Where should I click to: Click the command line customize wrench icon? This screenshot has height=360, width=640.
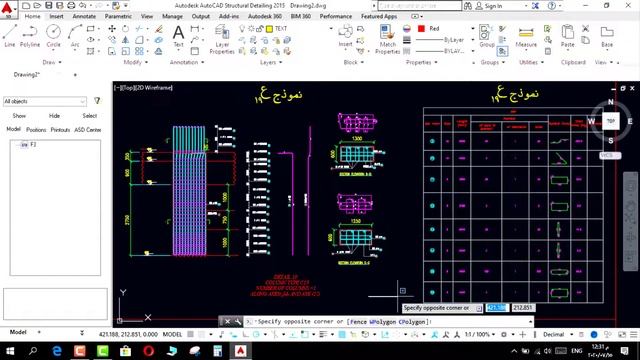click(x=238, y=322)
